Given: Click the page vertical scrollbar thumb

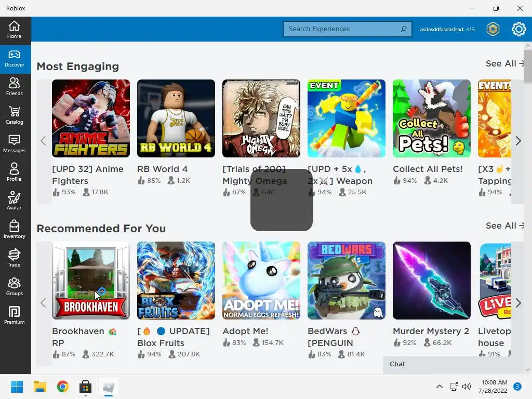Looking at the screenshot, I should [x=528, y=66].
